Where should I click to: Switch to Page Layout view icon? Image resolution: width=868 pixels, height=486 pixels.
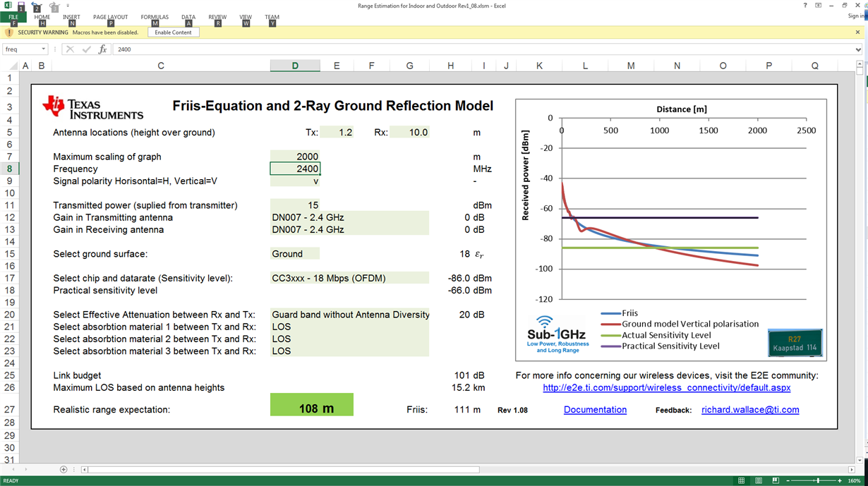coord(759,480)
